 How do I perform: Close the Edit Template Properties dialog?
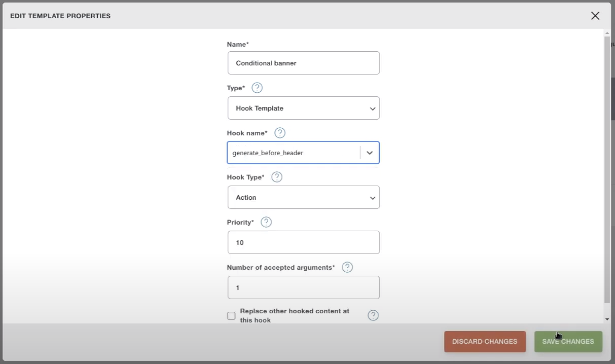pyautogui.click(x=595, y=15)
